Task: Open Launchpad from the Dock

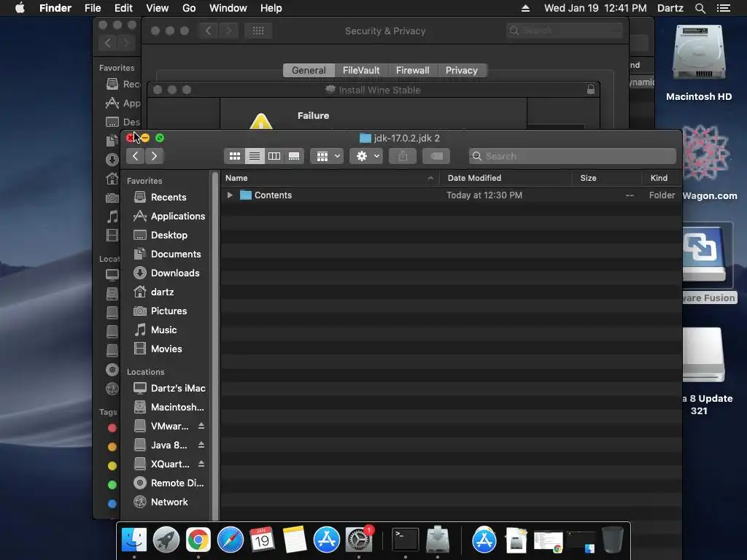Action: (166, 540)
